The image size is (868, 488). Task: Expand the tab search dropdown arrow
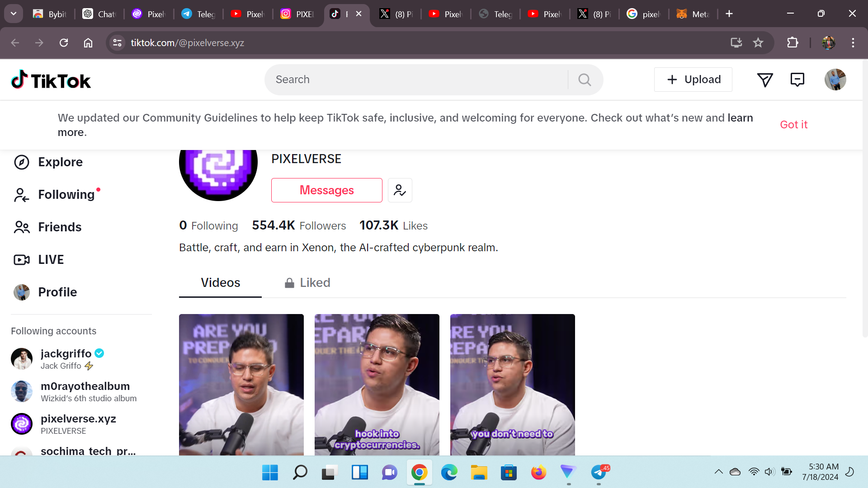pos(14,14)
